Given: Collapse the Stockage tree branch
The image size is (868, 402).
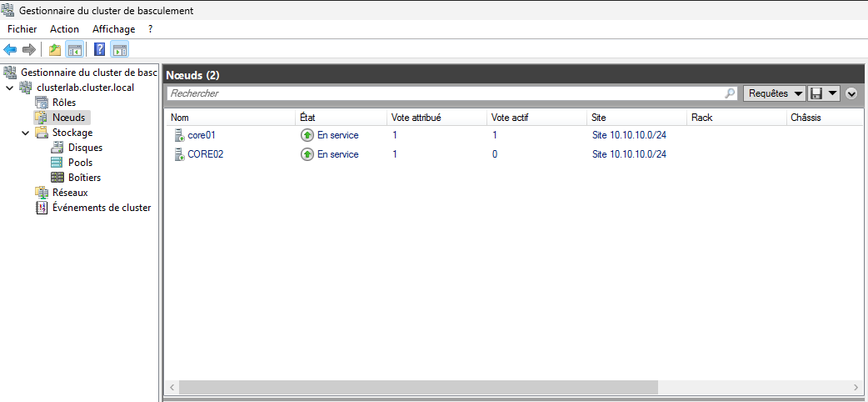Looking at the screenshot, I should (25, 133).
